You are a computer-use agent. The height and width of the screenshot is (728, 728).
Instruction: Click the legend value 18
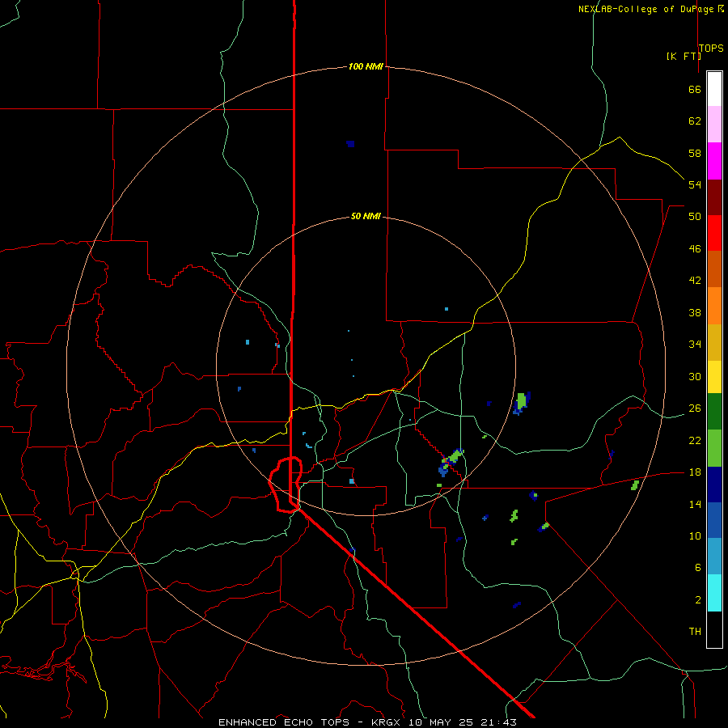pos(695,472)
